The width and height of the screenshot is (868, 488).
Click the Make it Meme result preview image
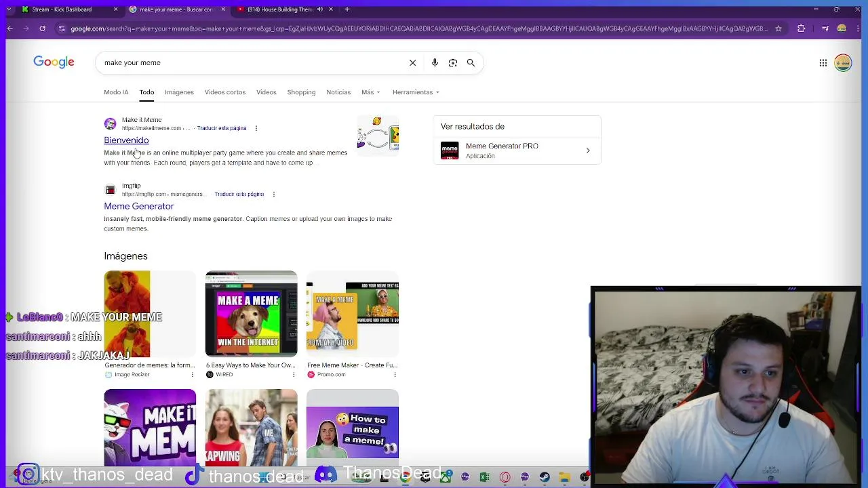(378, 135)
